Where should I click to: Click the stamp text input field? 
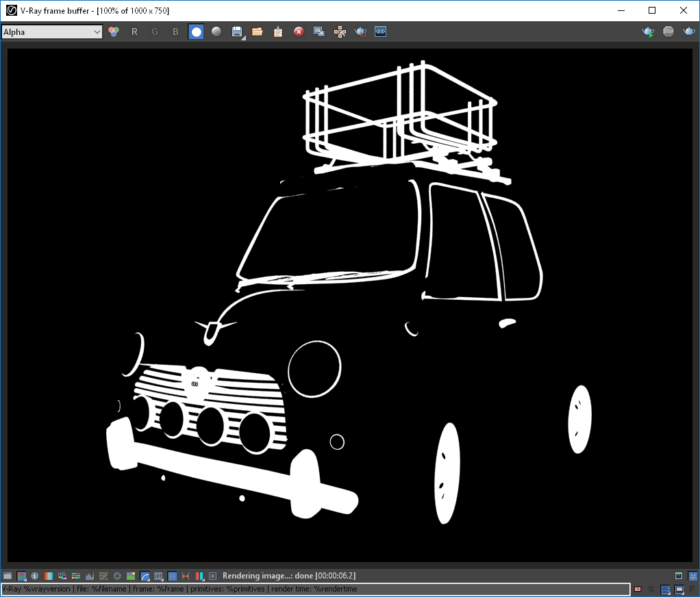point(315,589)
